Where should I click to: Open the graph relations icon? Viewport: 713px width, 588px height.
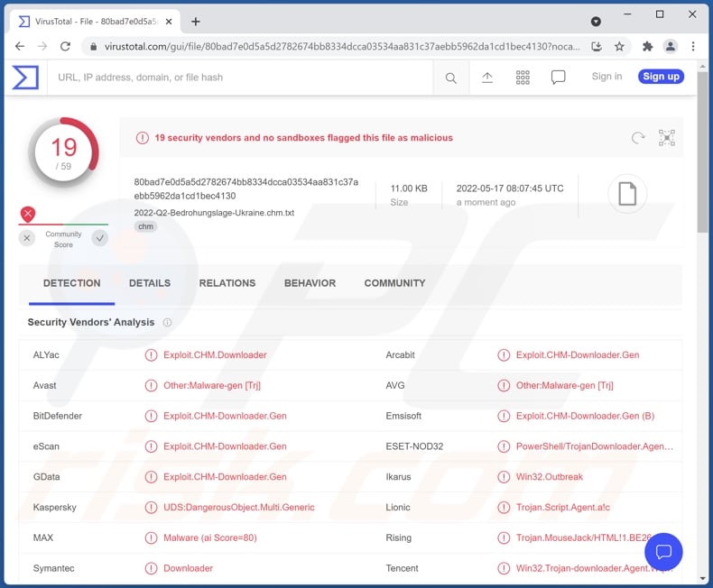[x=667, y=138]
